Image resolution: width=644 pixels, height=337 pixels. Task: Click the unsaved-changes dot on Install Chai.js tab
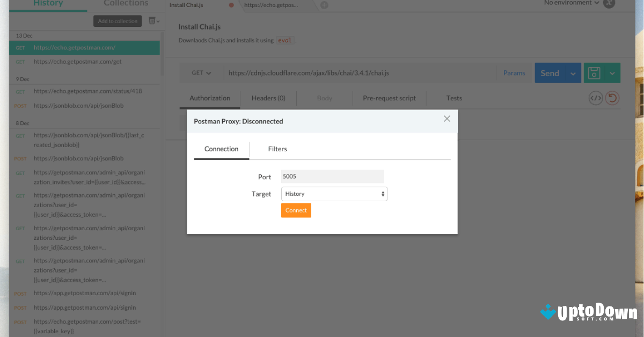231,5
